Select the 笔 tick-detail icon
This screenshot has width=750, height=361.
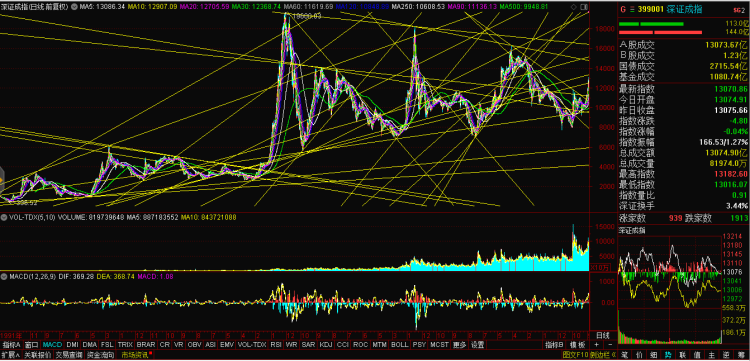point(624,355)
